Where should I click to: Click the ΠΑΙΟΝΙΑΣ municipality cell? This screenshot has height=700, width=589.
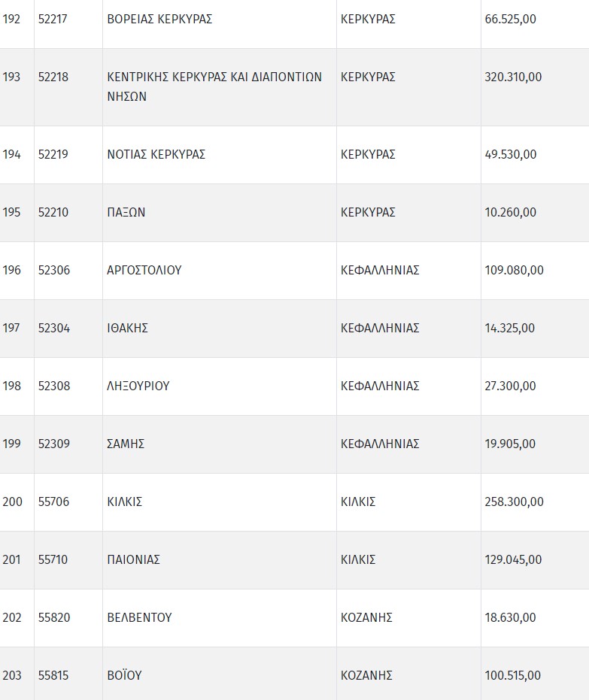pyautogui.click(x=134, y=559)
